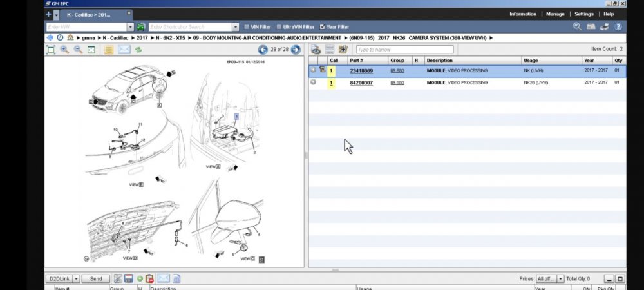Uncheck the Year Filter checkbox
Viewport: 644px width, 290px height.
pos(323,26)
